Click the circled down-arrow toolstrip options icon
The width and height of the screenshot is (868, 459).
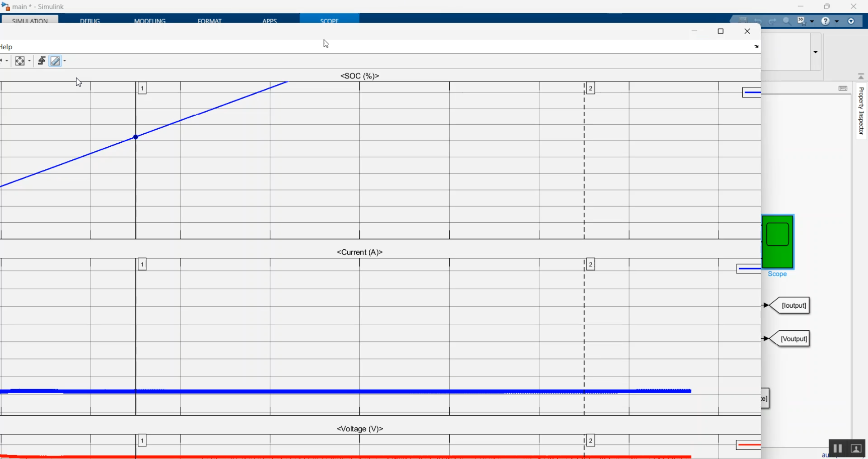point(851,21)
